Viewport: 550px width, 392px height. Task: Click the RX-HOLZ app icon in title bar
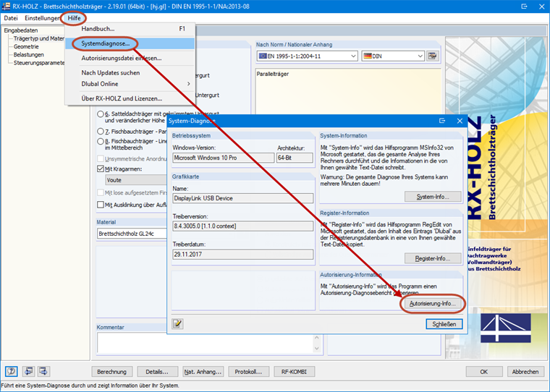tap(6, 6)
